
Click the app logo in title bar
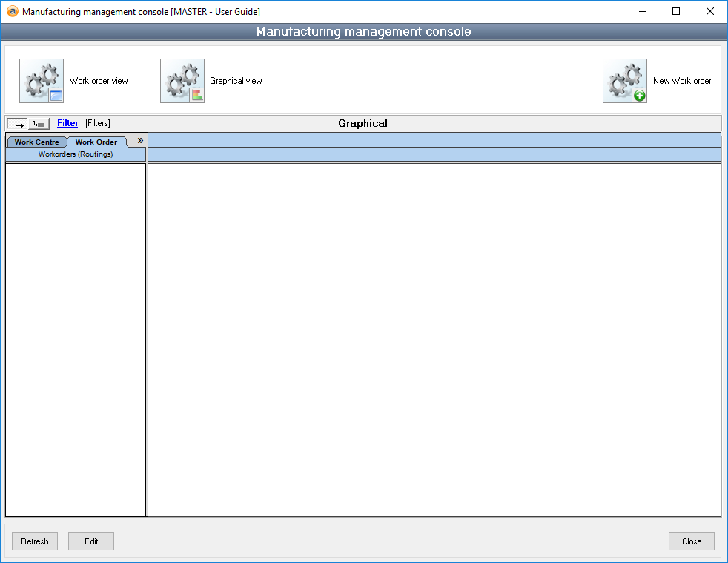(x=12, y=11)
